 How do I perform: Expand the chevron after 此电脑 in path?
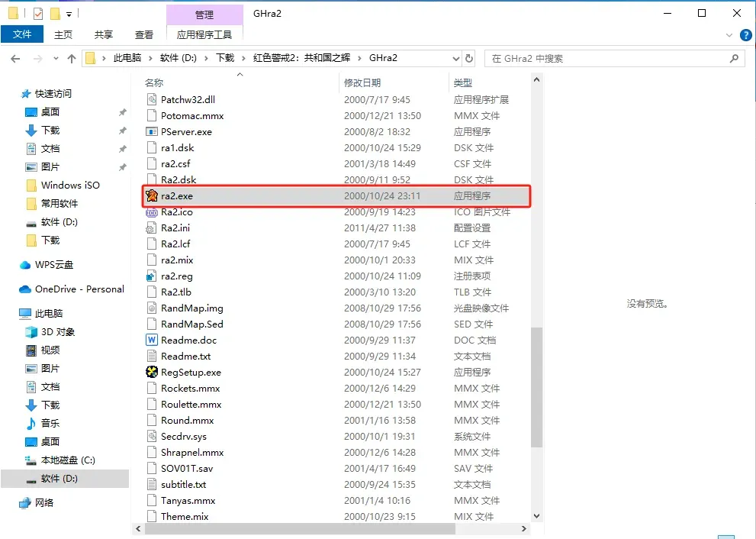click(150, 58)
